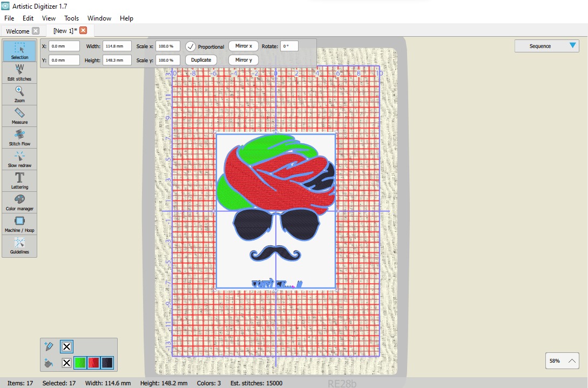Click 'Width: 114.6 mm' in status bar
Viewport: 588px width, 388px height.
click(108, 383)
